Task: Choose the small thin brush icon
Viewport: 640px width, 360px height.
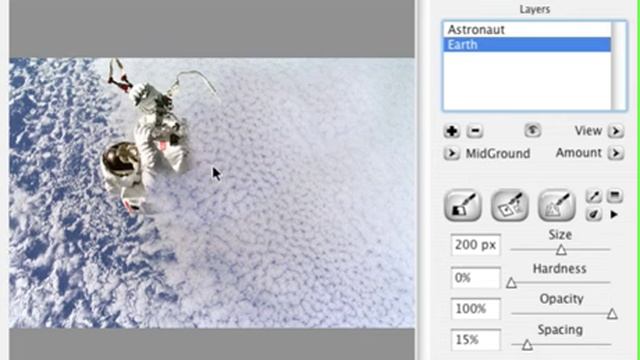Action: coord(593,196)
